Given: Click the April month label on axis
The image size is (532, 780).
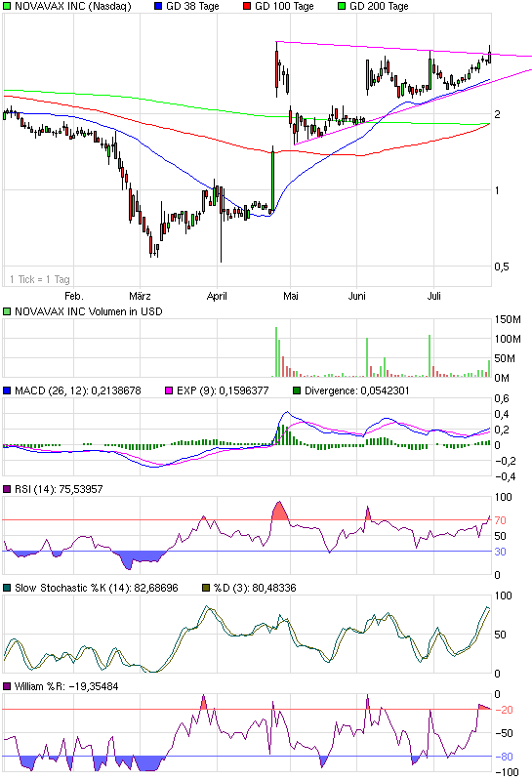Looking at the screenshot, I should click(217, 296).
